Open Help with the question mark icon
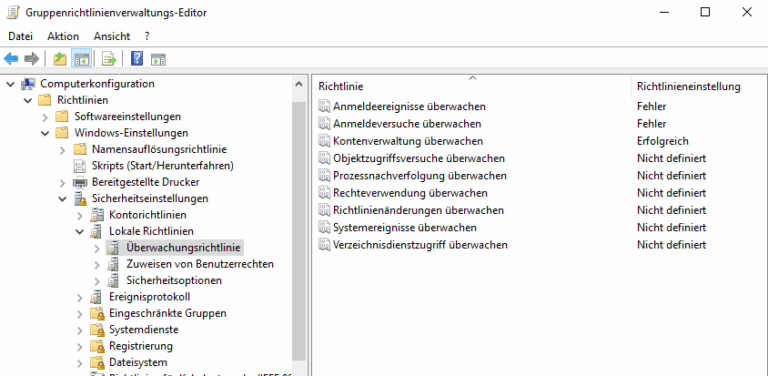The width and height of the screenshot is (768, 376). click(137, 59)
